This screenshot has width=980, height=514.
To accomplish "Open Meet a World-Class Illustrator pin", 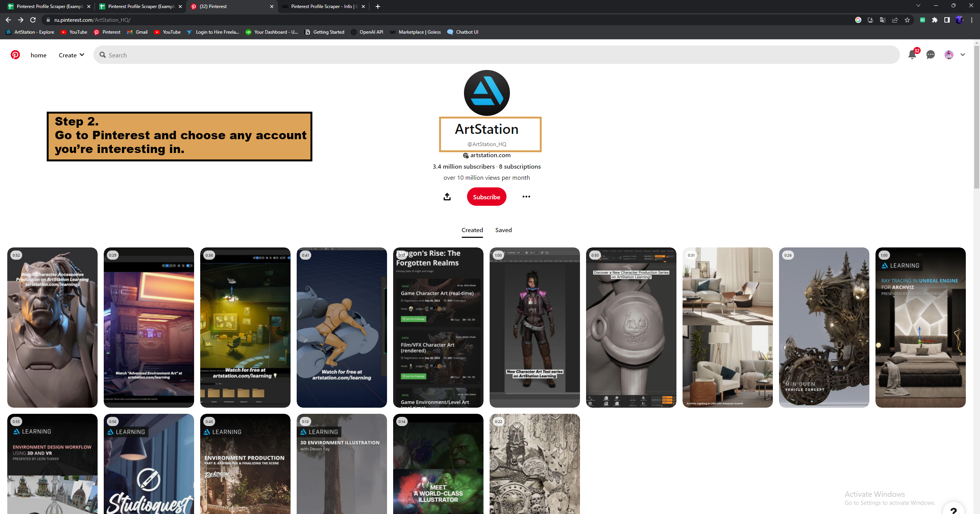I will (x=438, y=464).
